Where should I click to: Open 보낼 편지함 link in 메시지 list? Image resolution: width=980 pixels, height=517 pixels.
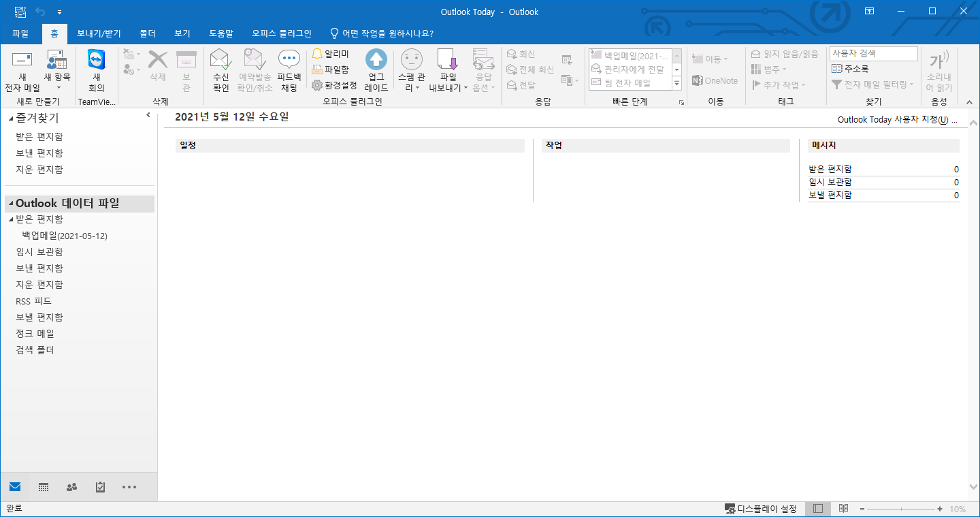[830, 195]
